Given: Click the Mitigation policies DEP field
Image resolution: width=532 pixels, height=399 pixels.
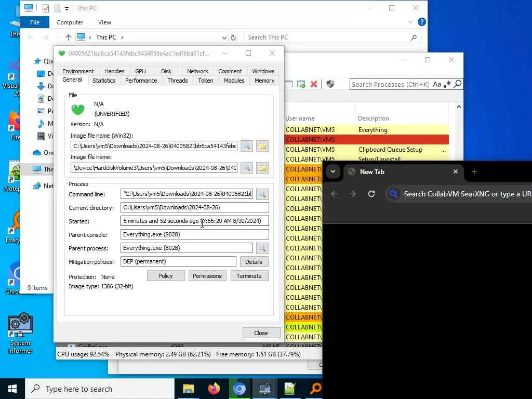Looking at the screenshot, I should point(178,261).
